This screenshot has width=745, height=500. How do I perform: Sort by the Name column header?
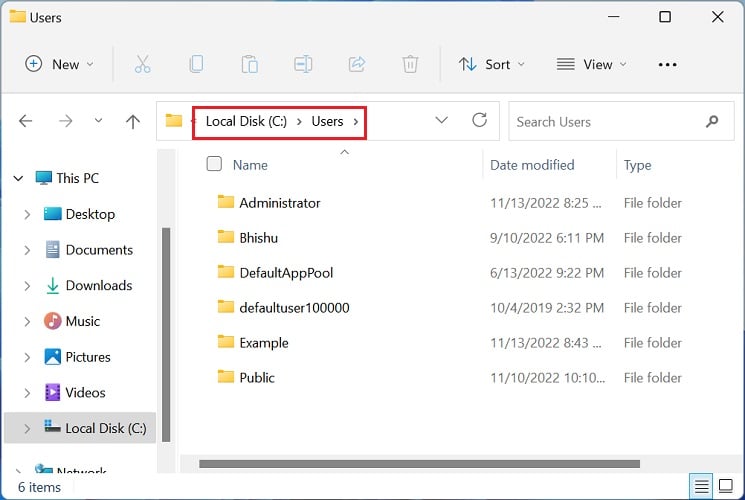250,165
